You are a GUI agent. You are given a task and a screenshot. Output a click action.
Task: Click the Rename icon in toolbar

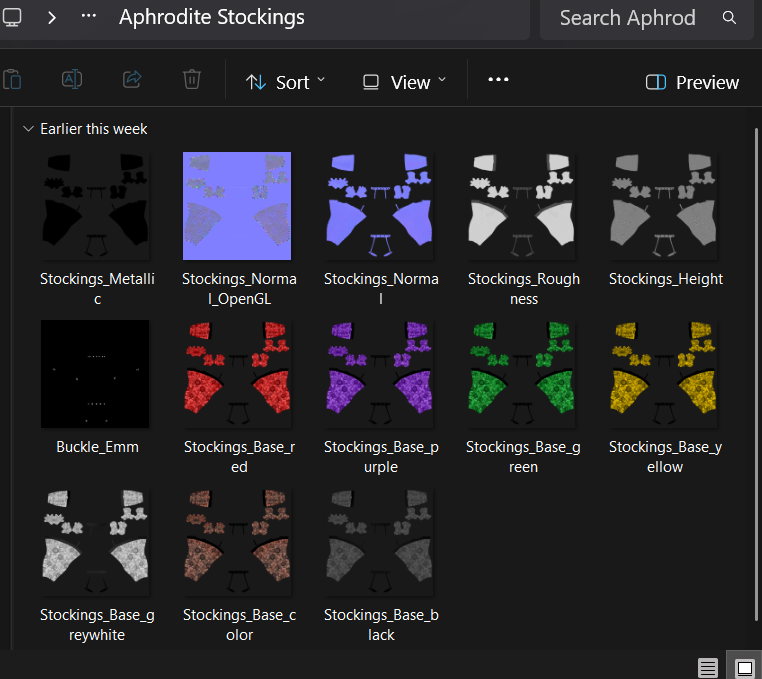click(x=72, y=79)
